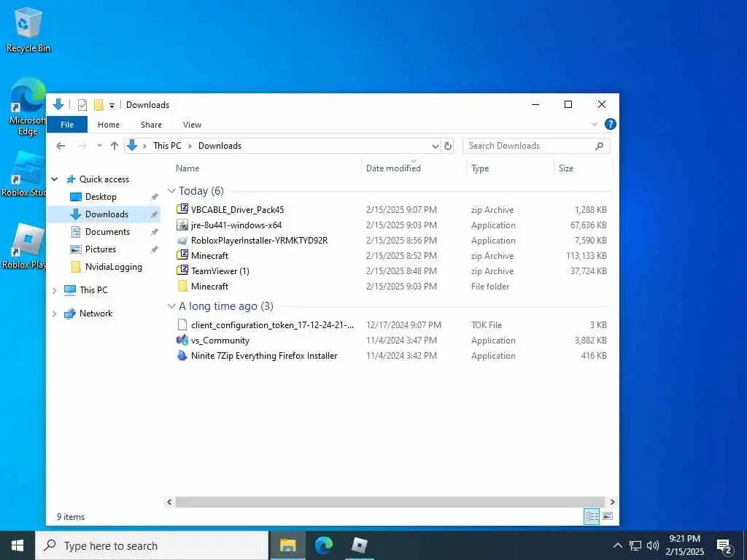This screenshot has height=560, width=747.
Task: Click the horizontal scrollbar thumb
Action: (390, 502)
